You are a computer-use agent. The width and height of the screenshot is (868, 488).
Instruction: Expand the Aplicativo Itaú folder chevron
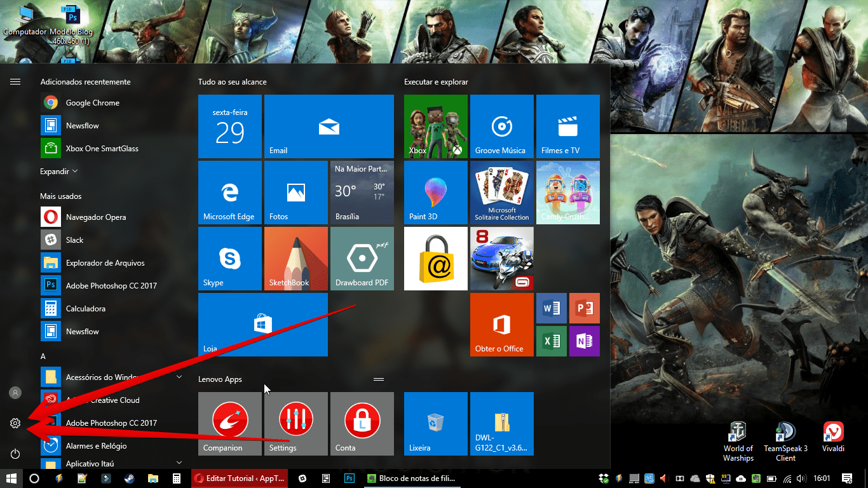(x=179, y=463)
